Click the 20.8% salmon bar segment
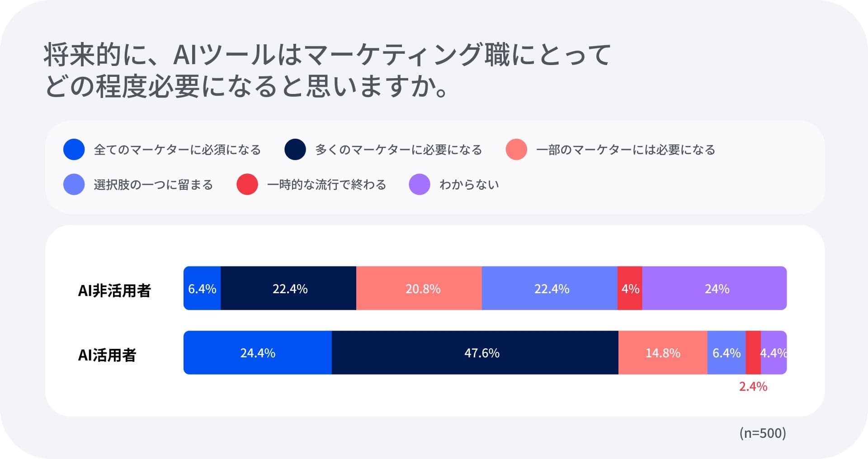This screenshot has height=459, width=868. (x=422, y=288)
